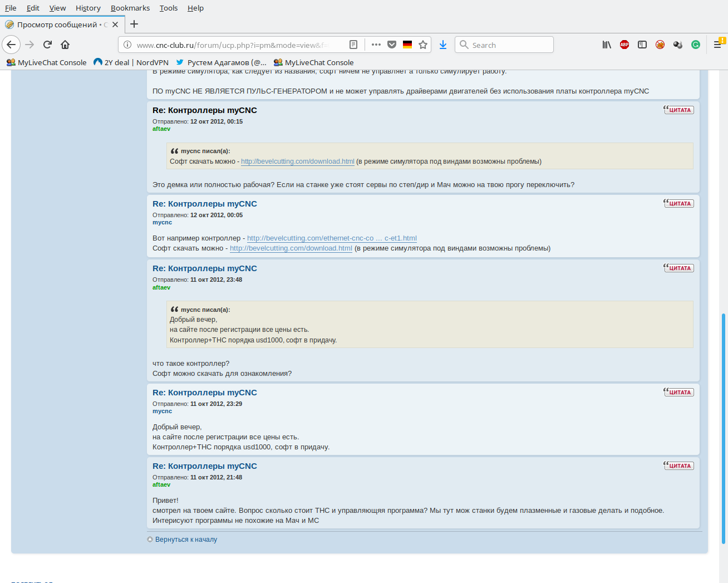Open the Grammarly extension icon
The width and height of the screenshot is (728, 583).
pyautogui.click(x=696, y=45)
